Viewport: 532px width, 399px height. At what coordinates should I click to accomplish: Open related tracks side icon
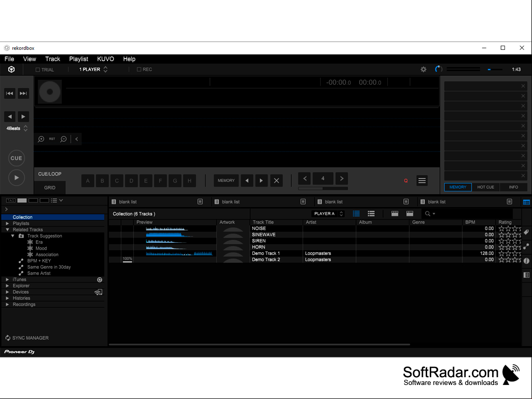pos(526,246)
